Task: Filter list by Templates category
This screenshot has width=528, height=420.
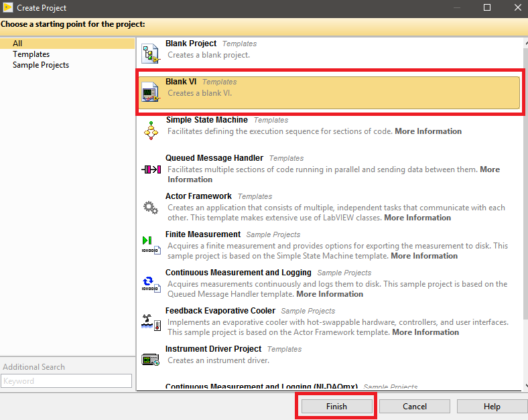Action: coord(31,54)
